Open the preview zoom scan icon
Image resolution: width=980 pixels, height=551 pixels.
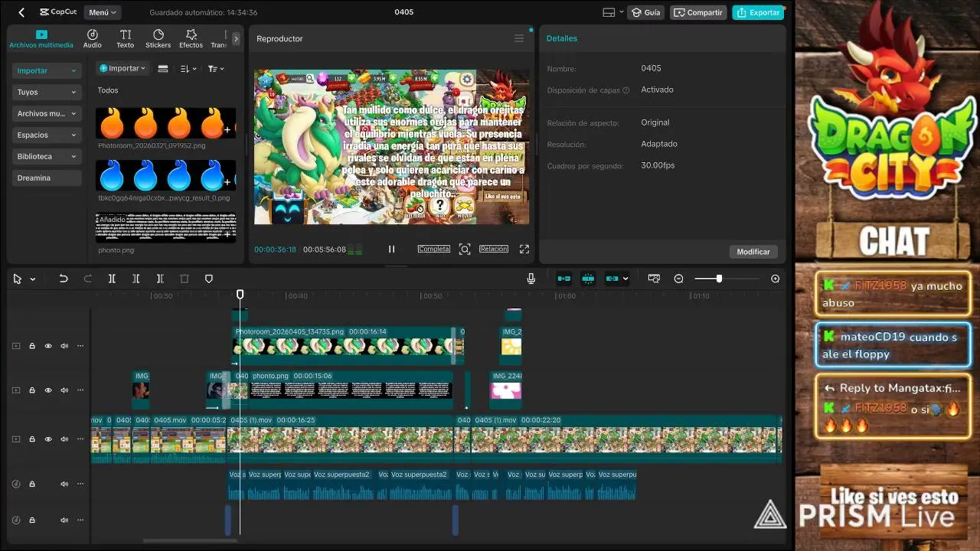click(464, 249)
